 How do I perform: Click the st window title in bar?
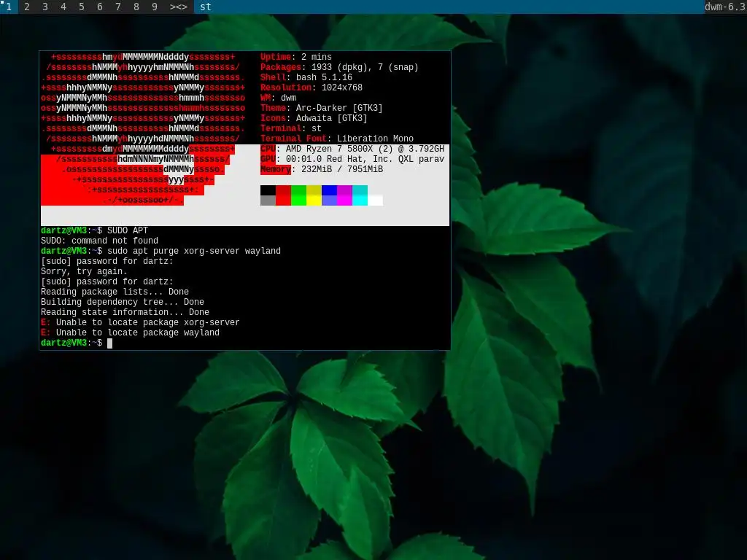(206, 7)
